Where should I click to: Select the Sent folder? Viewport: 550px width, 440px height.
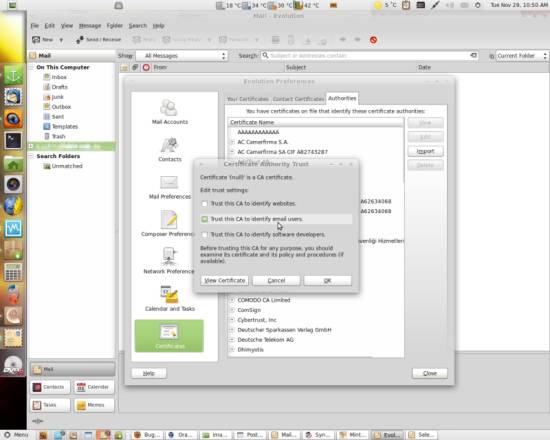[58, 116]
